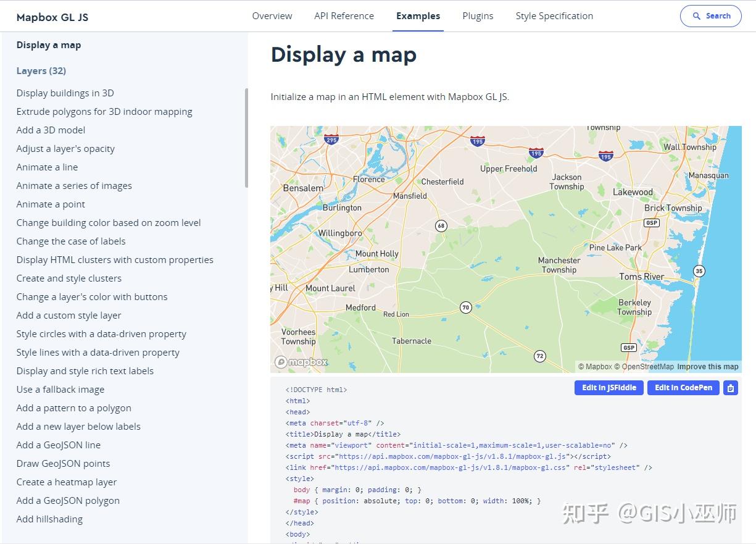Select the Add hillshading example
Screen dimensions: 756x544
click(x=49, y=519)
